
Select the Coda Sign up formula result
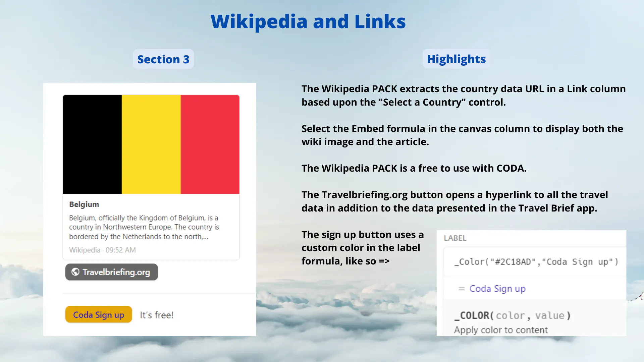coord(497,289)
